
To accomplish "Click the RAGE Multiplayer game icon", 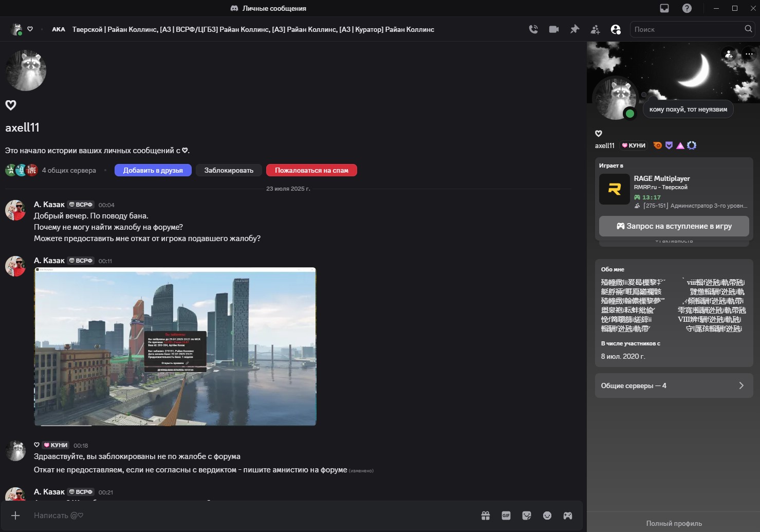I will 615,189.
